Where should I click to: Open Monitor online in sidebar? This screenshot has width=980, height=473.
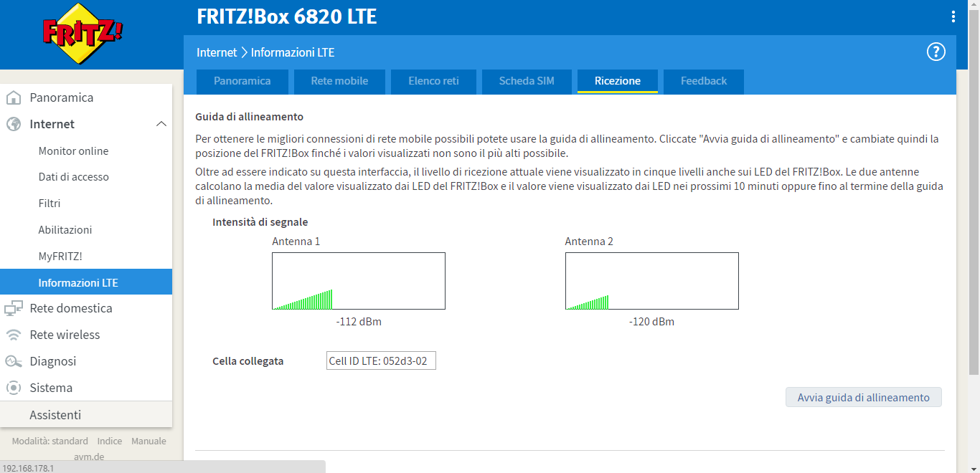click(x=73, y=150)
